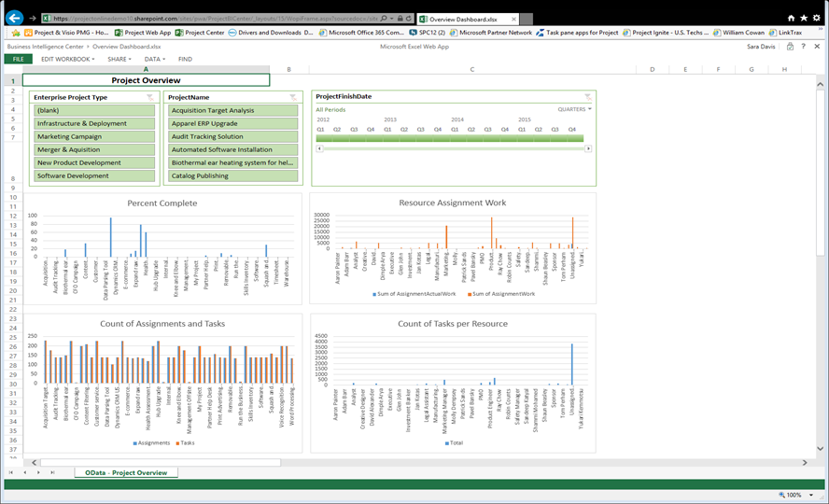Screen dimensions: 829x504
Task: Open the FILE menu
Action: coord(18,59)
